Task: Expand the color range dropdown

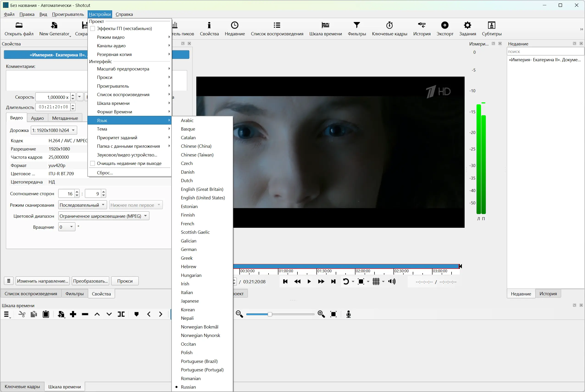Action: pyautogui.click(x=104, y=216)
